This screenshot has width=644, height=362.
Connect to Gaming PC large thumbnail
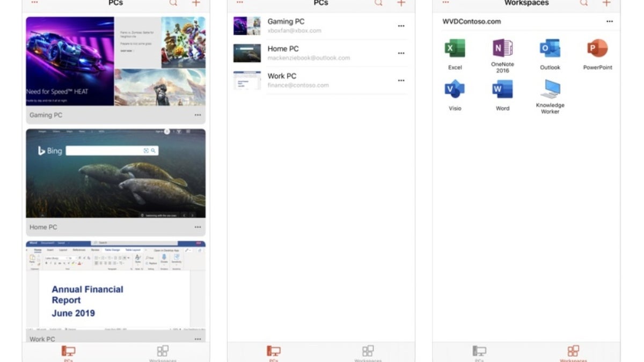click(116, 61)
